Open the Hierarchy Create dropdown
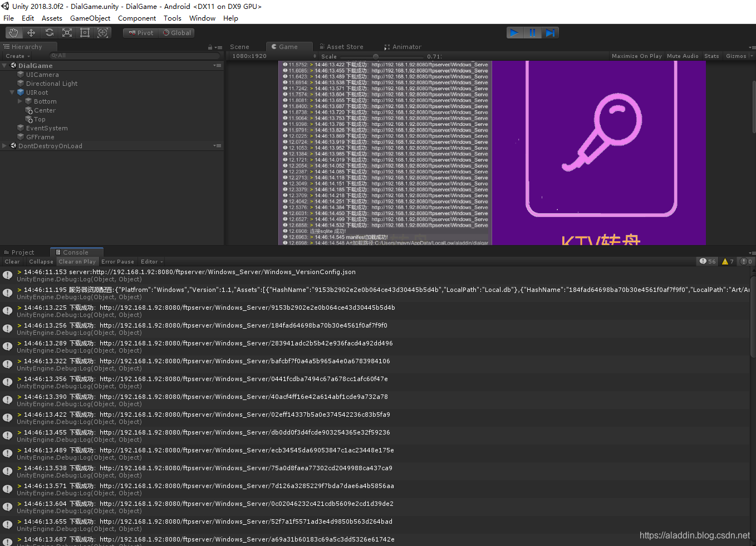The image size is (756, 546). click(x=18, y=56)
